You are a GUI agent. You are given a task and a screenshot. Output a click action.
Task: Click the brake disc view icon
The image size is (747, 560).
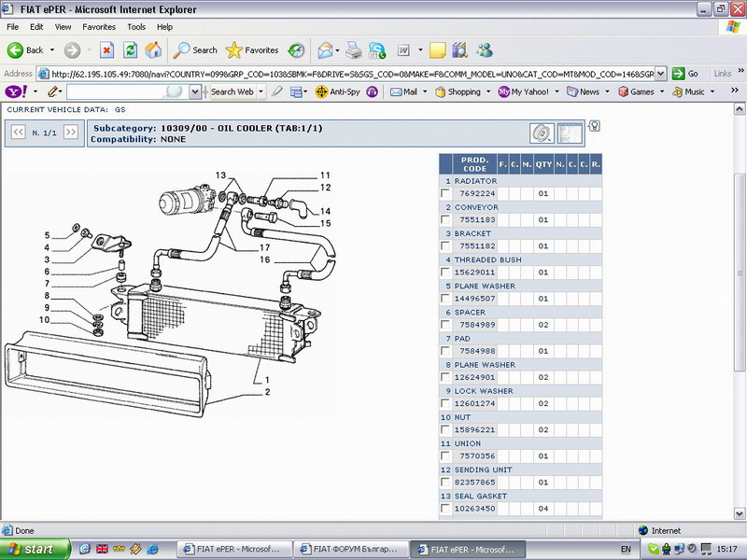[x=542, y=133]
